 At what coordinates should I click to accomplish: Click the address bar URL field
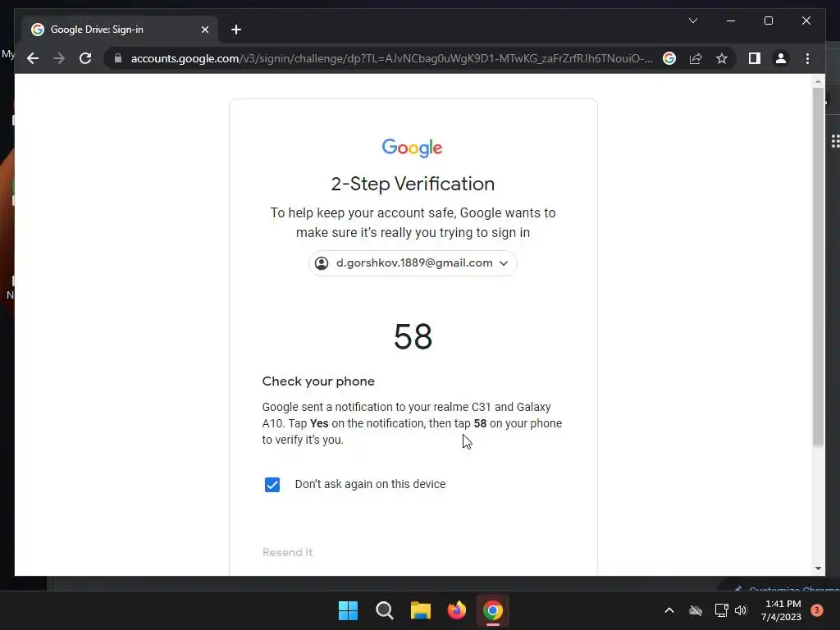pos(391,58)
